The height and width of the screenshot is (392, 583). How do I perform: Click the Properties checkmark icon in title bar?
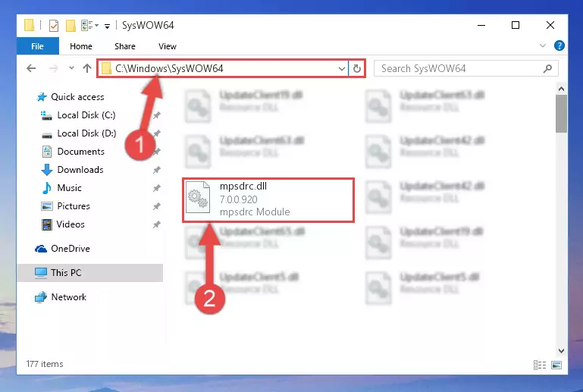click(x=54, y=26)
